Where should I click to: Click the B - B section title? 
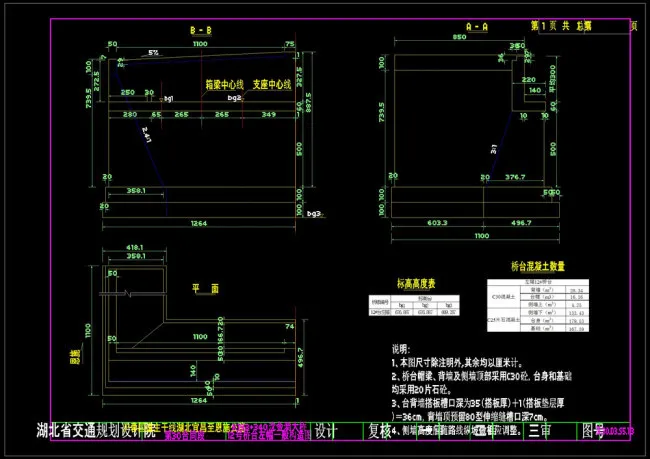point(200,32)
